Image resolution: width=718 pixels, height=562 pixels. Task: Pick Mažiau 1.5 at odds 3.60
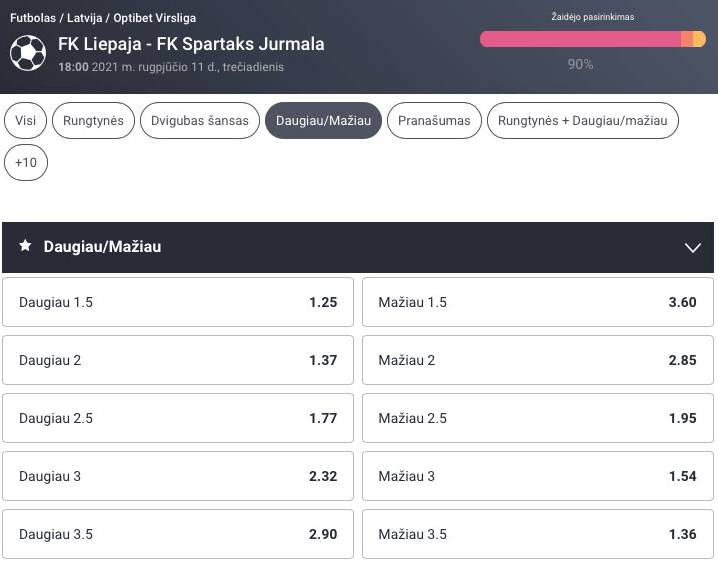tap(538, 302)
